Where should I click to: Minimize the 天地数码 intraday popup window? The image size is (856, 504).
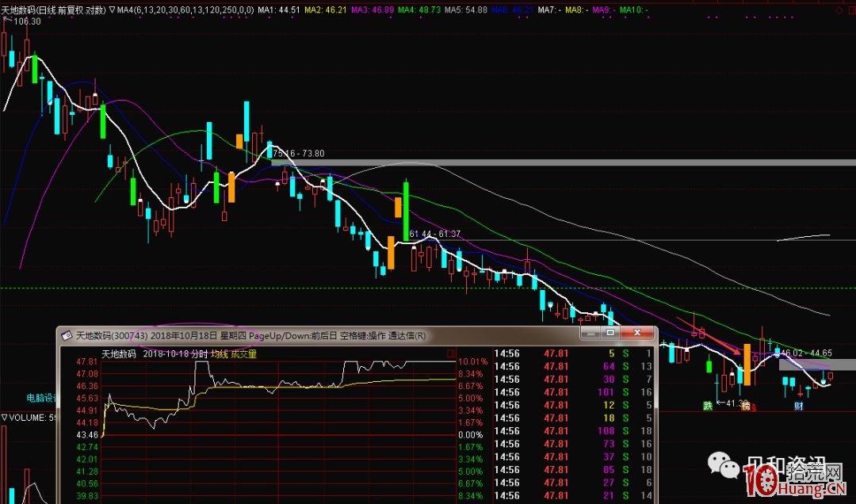[591, 333]
